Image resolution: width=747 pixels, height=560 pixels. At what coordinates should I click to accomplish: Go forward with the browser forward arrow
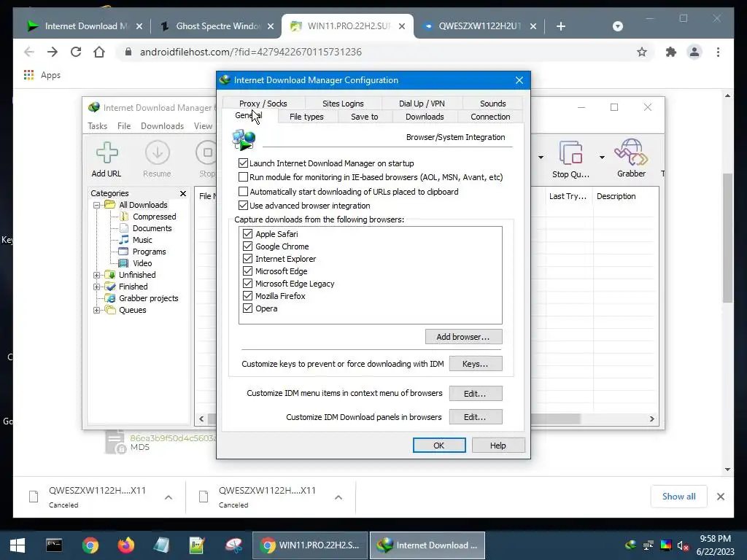click(x=53, y=52)
